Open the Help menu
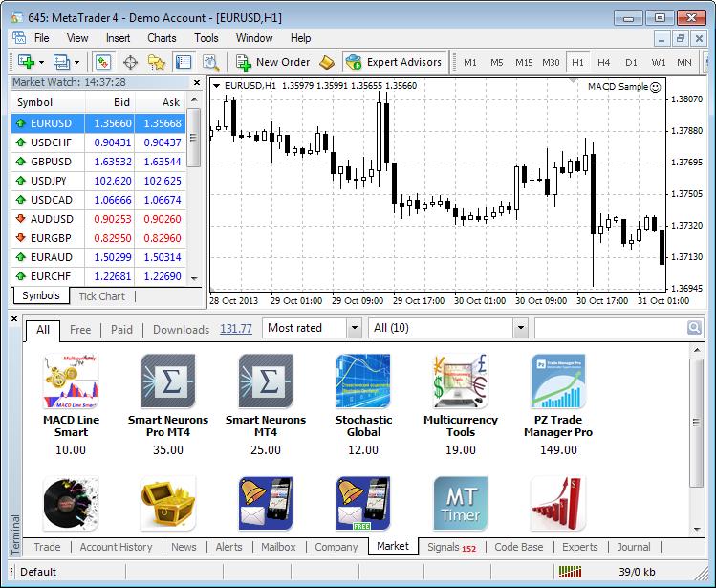The image size is (716, 588). 300,38
